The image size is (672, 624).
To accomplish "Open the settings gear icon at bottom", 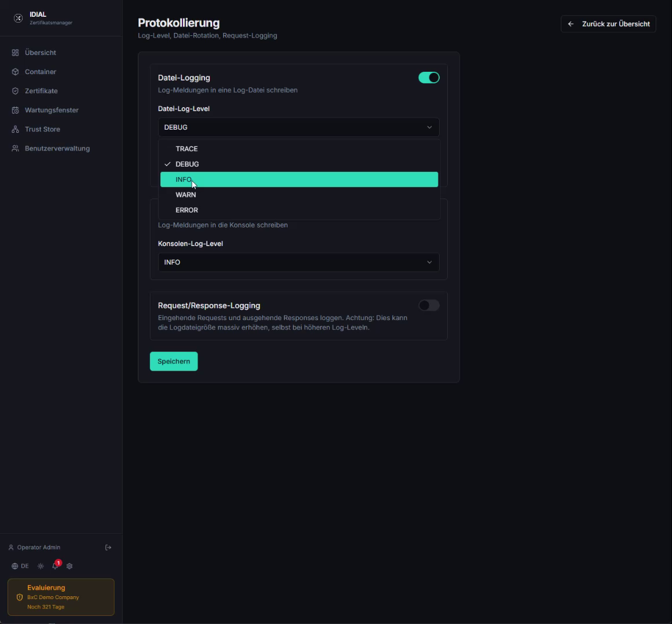I will (x=70, y=566).
